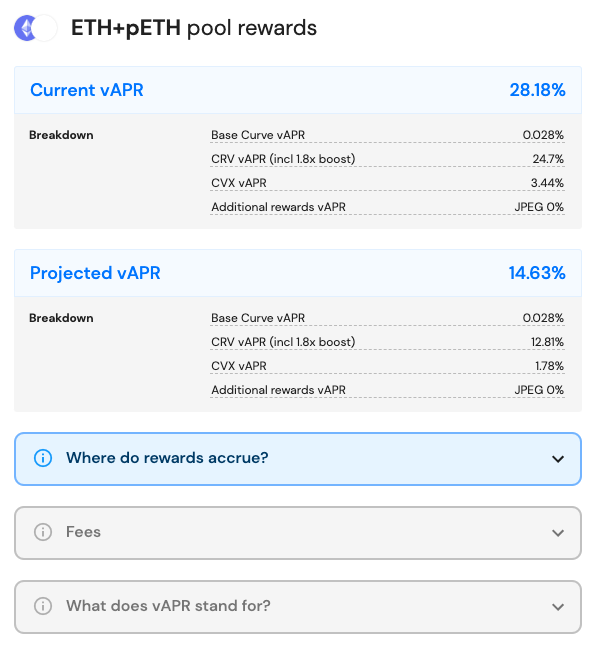
Task: Click the 28.18% current vAPR value
Action: [x=537, y=90]
